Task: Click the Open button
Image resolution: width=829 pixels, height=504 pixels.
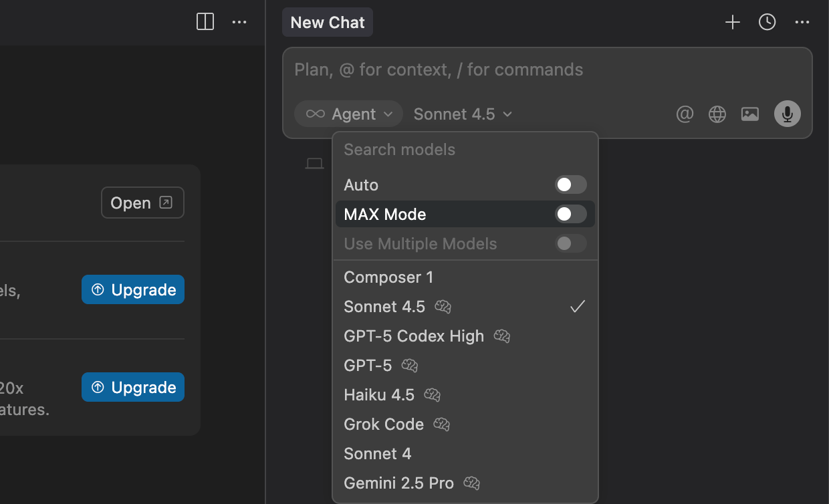Action: 142,203
